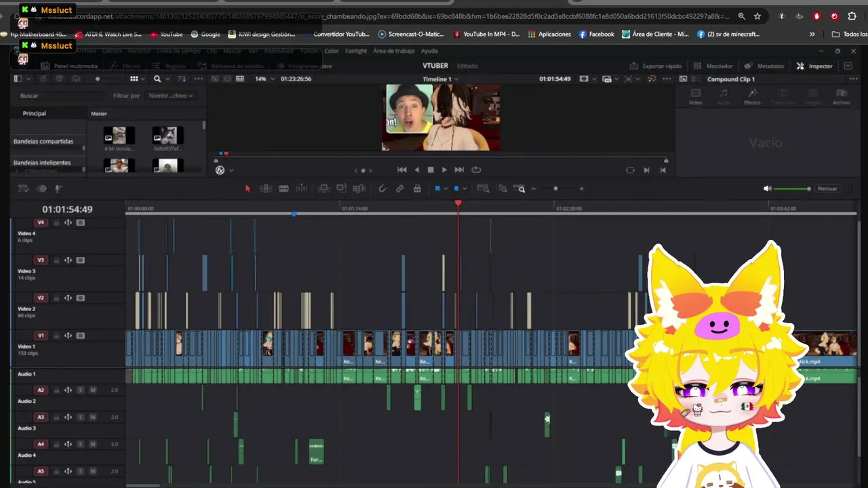
Task: Click the custom zoom magnifier icon
Action: coord(520,188)
